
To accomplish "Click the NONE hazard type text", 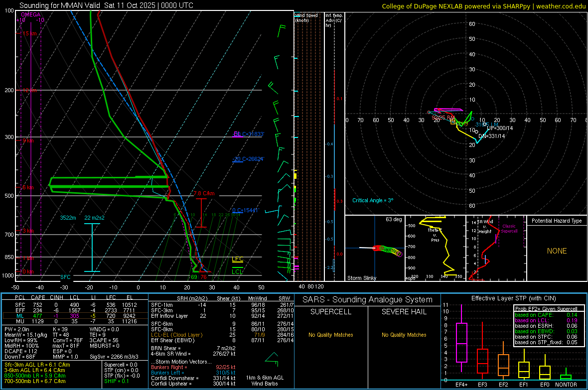I will point(557,251).
